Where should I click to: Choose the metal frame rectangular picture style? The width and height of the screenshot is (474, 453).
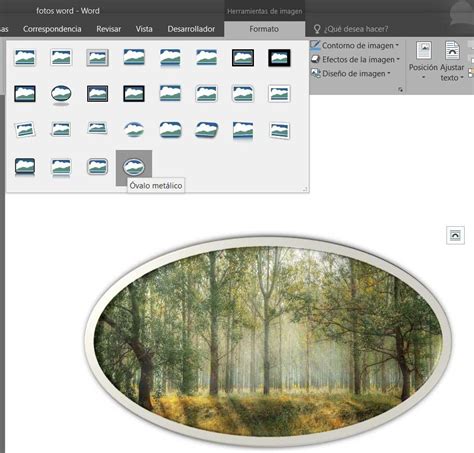tap(97, 58)
